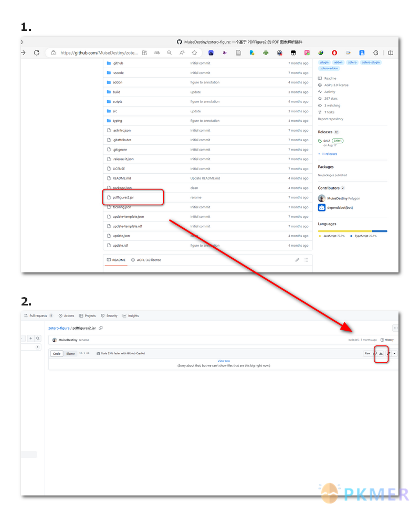Image resolution: width=420 pixels, height=517 pixels.
Task: Edit README with pencil icon
Action: [297, 260]
